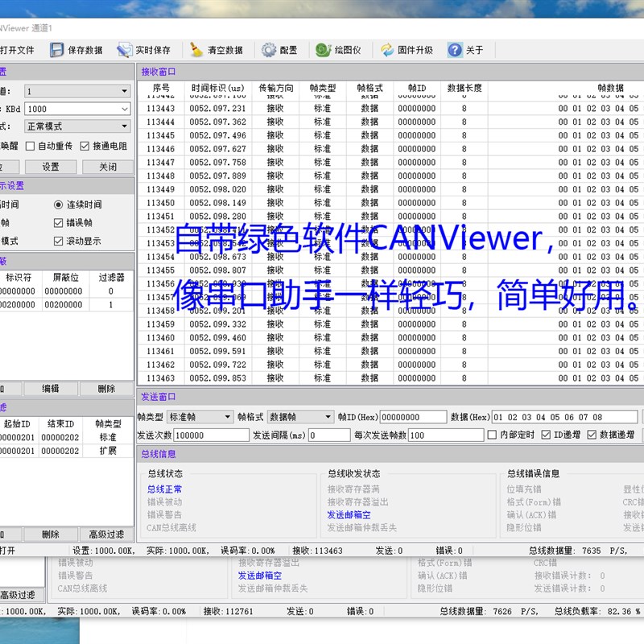This screenshot has height=644, width=644.
Task: Click the 帧数据 column header
Action: pyautogui.click(x=610, y=88)
